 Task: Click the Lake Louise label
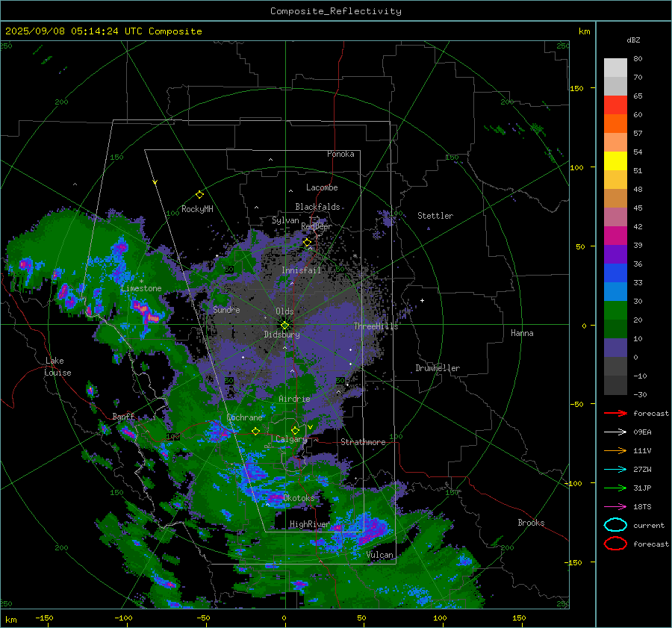57,367
